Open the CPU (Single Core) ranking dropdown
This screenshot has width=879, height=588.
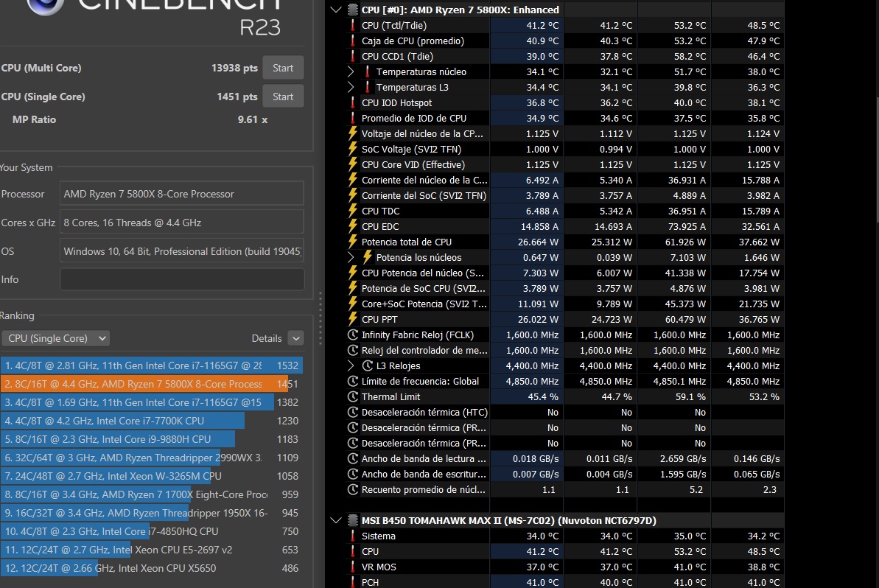click(55, 338)
